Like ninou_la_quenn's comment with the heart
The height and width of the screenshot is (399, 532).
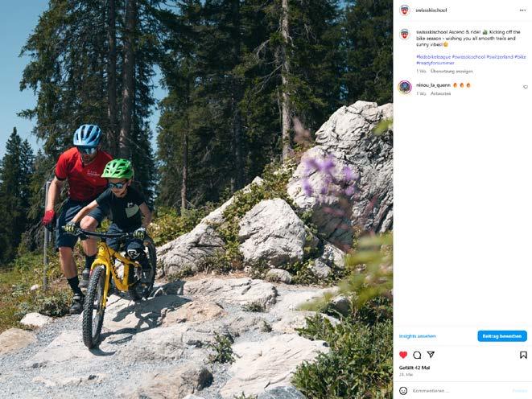526,87
